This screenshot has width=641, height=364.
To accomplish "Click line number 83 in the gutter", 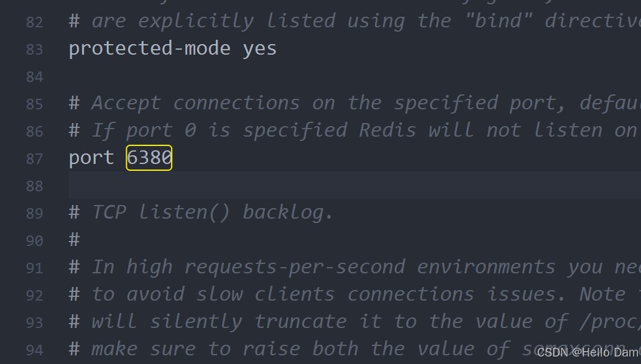I will coord(35,49).
